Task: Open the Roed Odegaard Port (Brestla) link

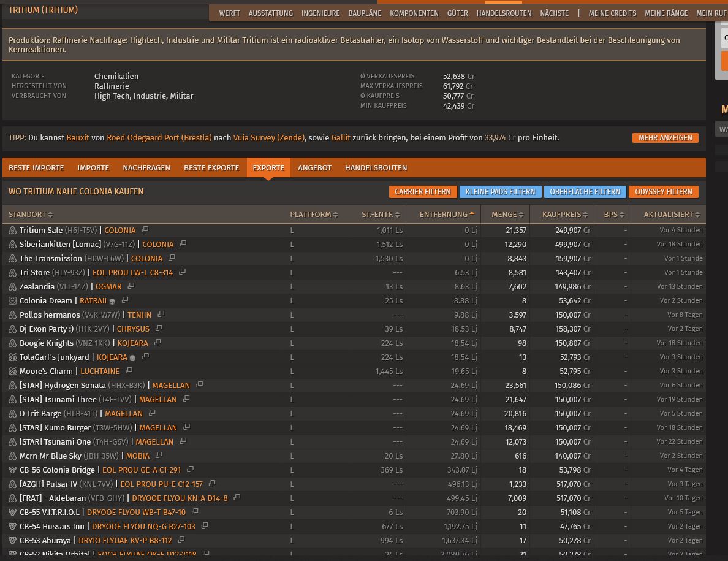Action: pyautogui.click(x=159, y=138)
